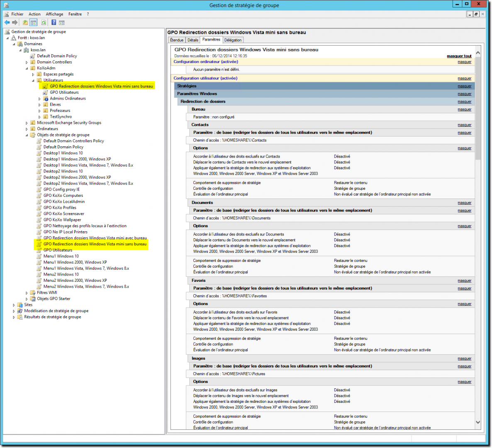
Task: Click the console icon left of the Fichier menu
Action: coord(6,14)
